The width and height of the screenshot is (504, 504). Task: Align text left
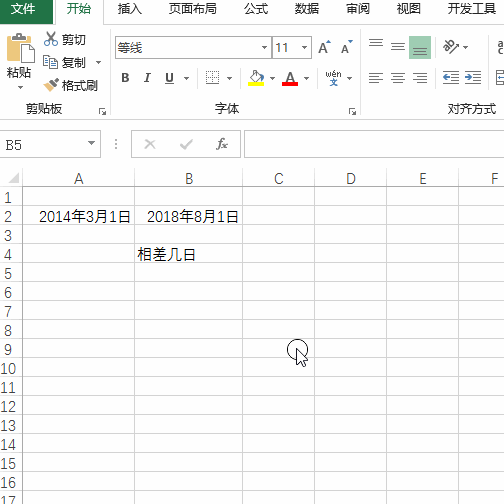coord(376,78)
